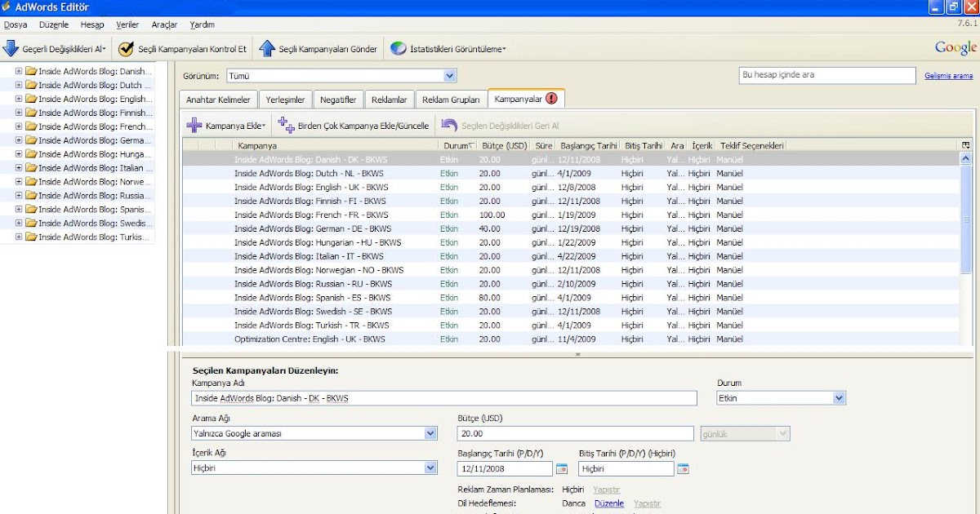Open the Arama Ağı dropdown (Yalnızca Google araması)
980x514 pixels.
314,434
